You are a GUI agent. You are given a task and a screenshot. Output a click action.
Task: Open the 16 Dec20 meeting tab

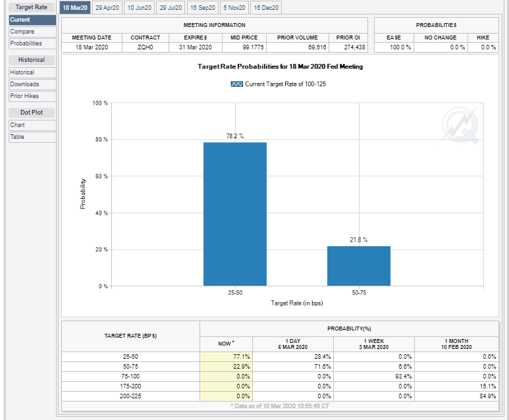click(x=266, y=7)
